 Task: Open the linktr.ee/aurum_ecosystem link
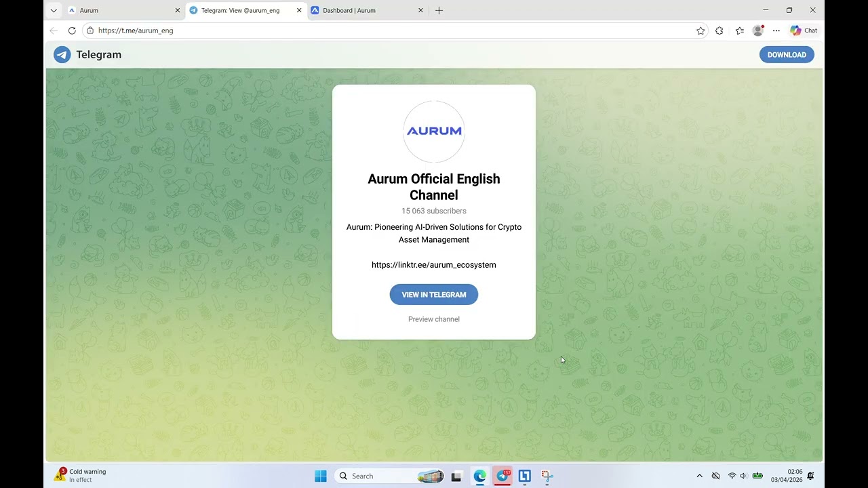click(434, 265)
